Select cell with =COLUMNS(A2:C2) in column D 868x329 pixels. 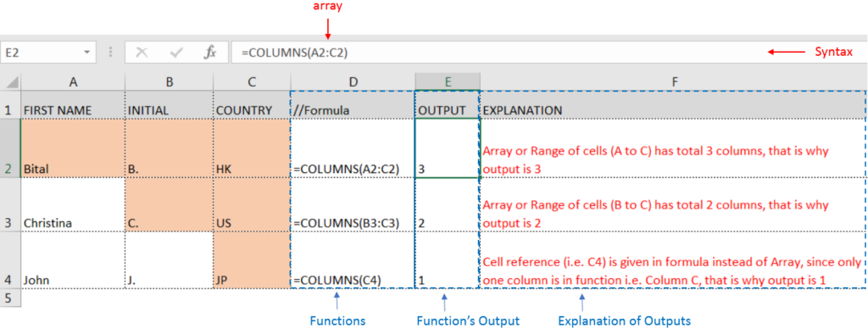coord(353,148)
